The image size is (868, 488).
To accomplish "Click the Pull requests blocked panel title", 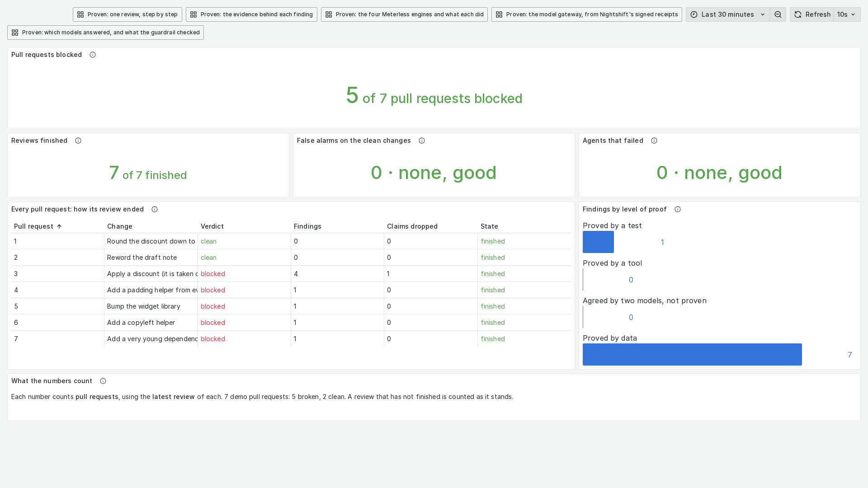I will (47, 55).
